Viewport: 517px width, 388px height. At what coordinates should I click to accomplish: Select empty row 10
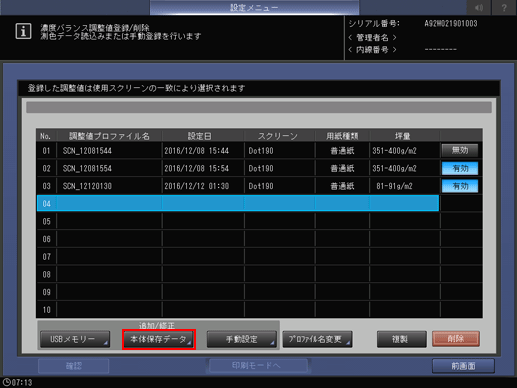[x=238, y=310]
